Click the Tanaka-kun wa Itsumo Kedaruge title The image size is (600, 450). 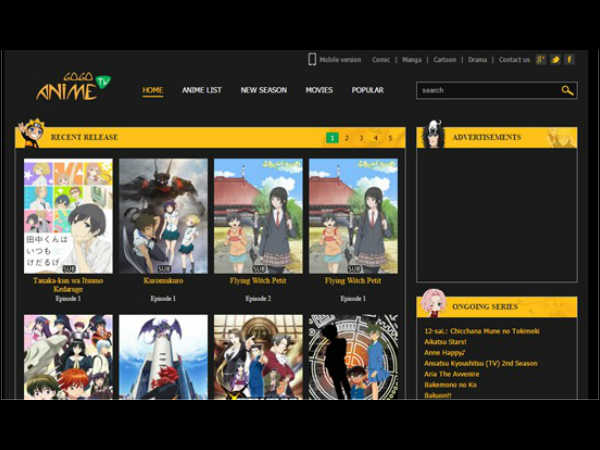click(68, 285)
